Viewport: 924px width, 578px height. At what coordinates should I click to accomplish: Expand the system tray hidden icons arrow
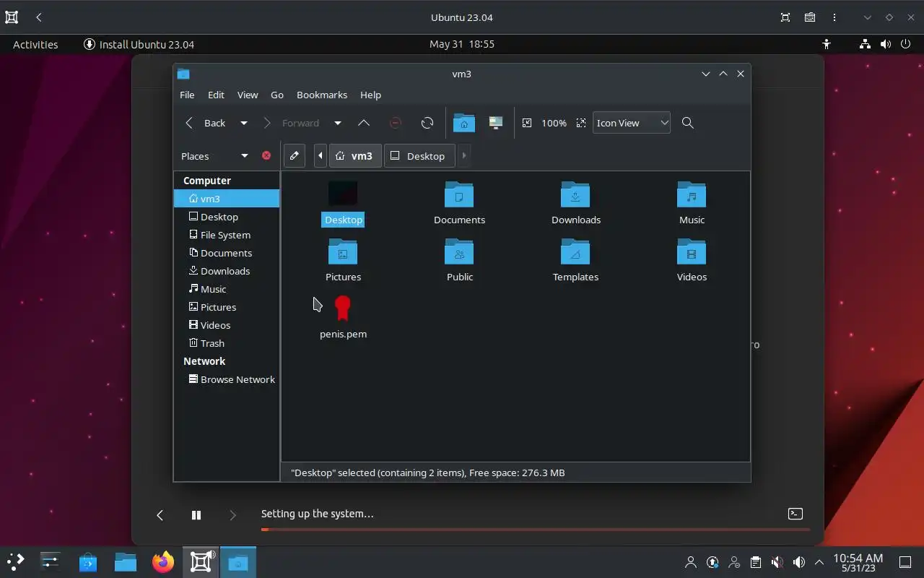[x=819, y=562]
